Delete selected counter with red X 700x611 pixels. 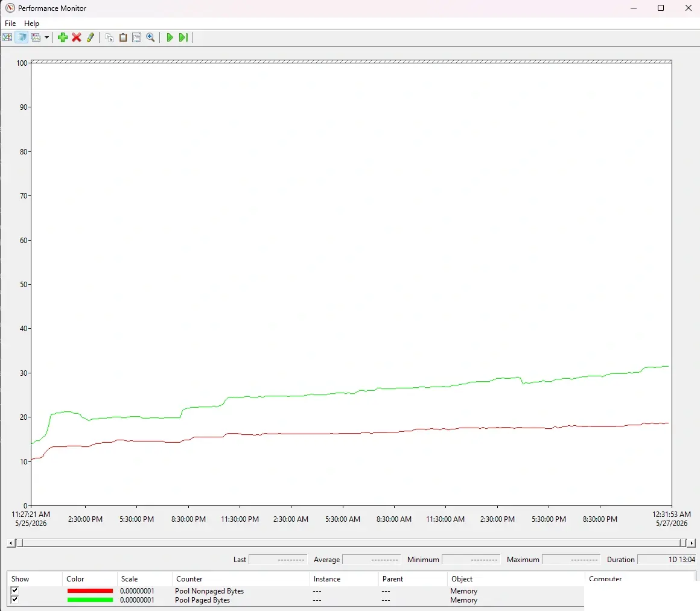point(77,37)
